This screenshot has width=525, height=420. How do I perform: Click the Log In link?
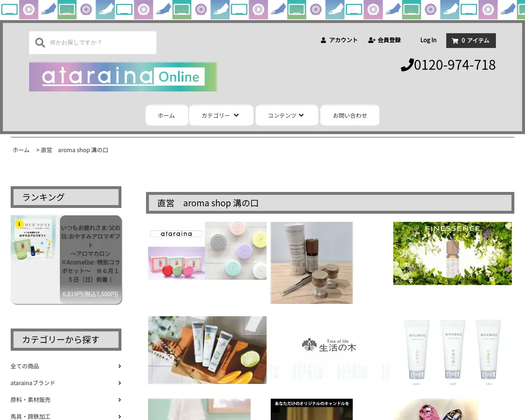point(428,40)
